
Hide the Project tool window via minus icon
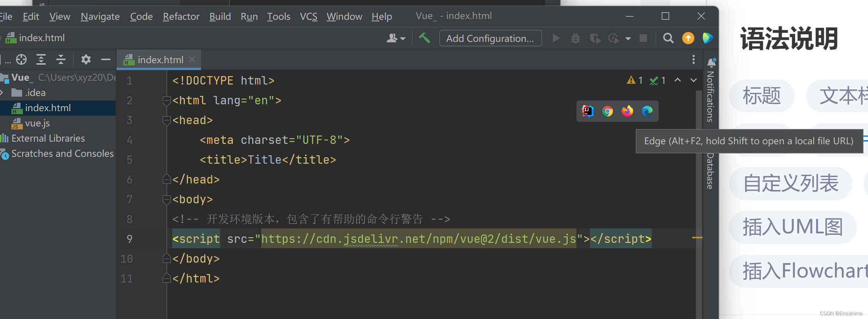[106, 59]
